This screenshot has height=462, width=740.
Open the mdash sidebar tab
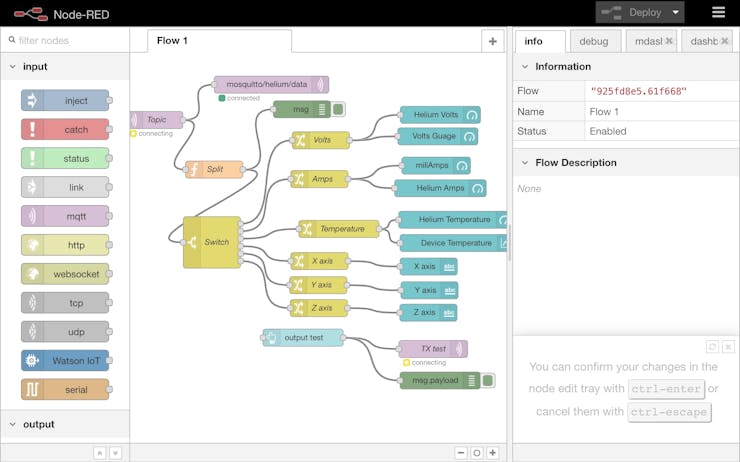651,42
